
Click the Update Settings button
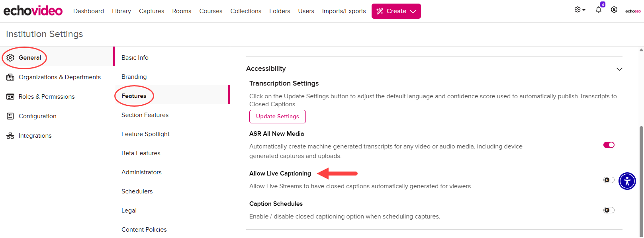pyautogui.click(x=277, y=116)
